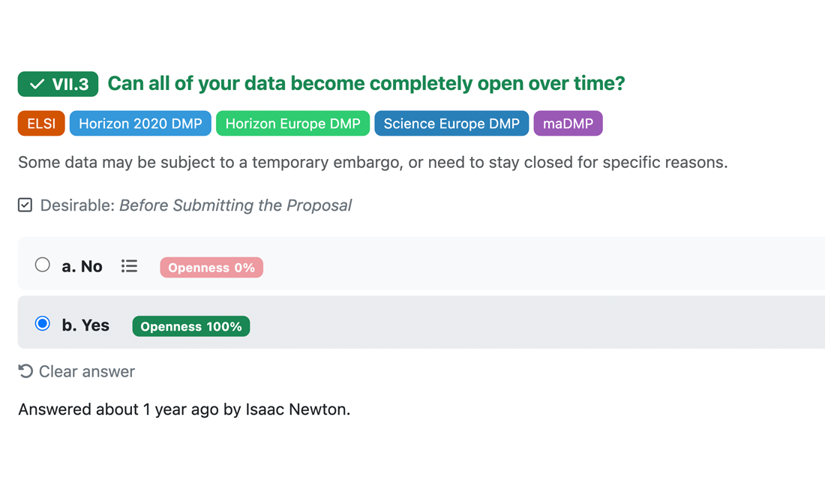Open follow-up questions list icon beside No
The width and height of the screenshot is (825, 504).
tap(129, 266)
